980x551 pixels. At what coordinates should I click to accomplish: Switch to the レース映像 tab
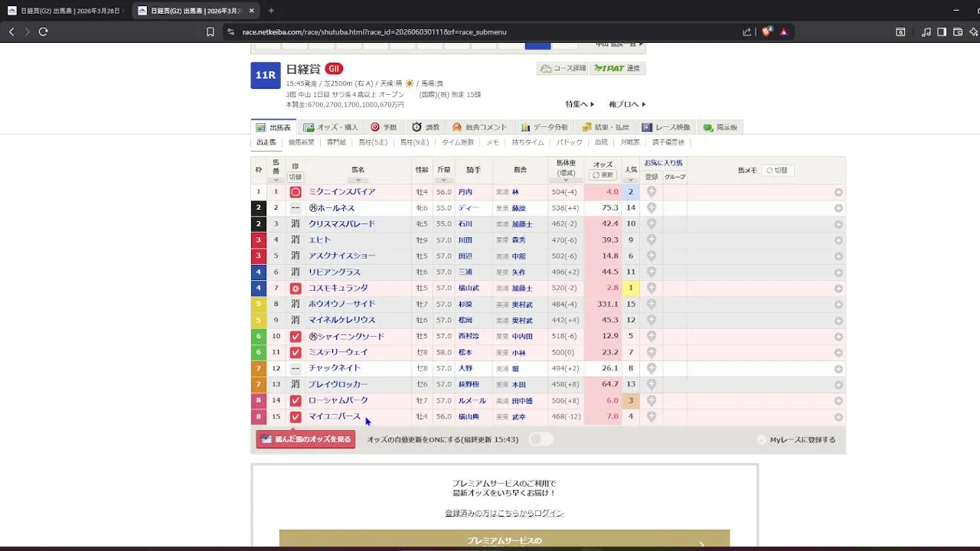pyautogui.click(x=666, y=127)
